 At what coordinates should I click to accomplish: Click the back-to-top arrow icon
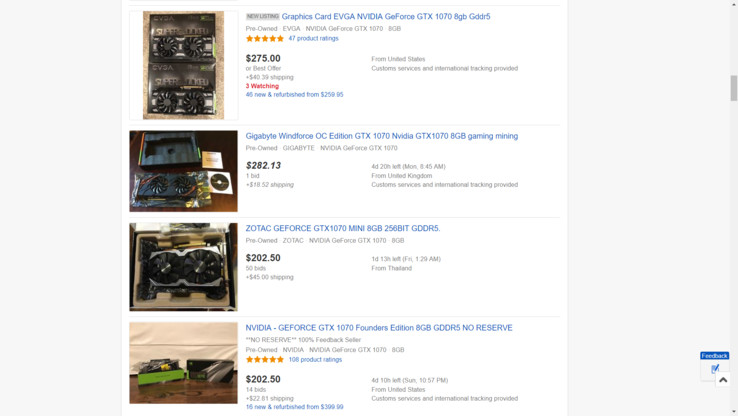[723, 380]
